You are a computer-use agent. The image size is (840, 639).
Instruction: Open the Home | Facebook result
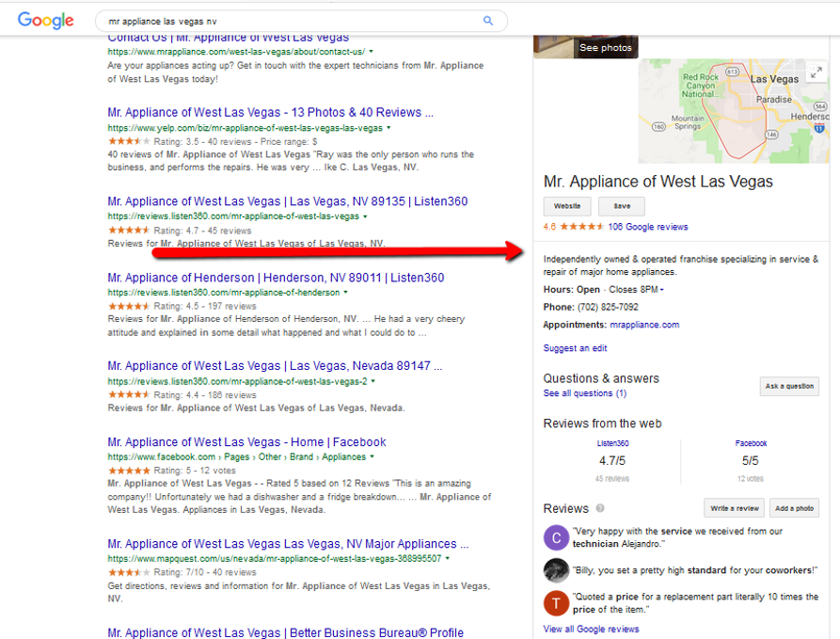(x=247, y=442)
